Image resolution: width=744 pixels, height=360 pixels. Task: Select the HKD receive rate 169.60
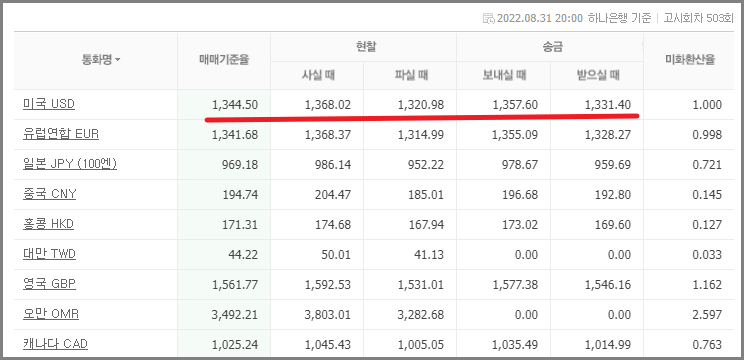click(x=613, y=225)
